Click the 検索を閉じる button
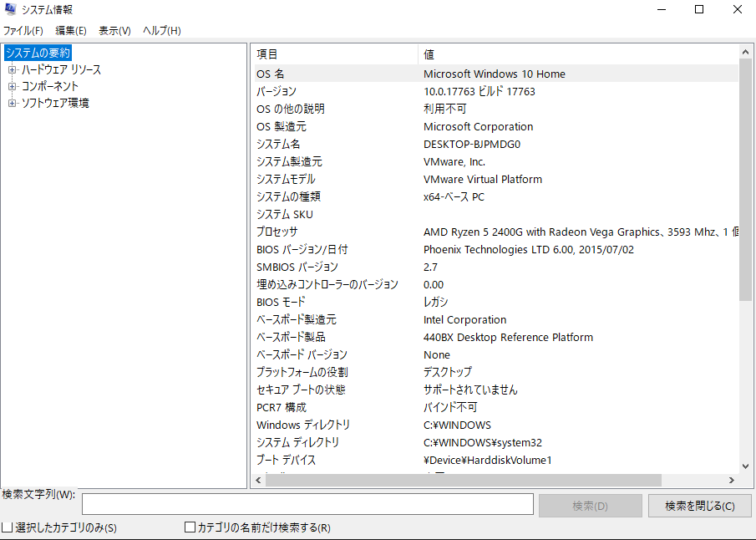The height and width of the screenshot is (540, 756). (x=699, y=503)
